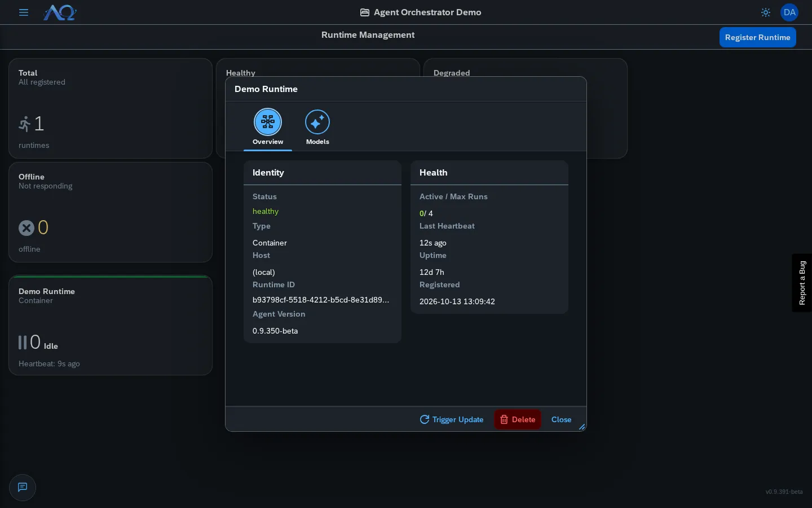Click the running figure icon in Total card
The height and width of the screenshot is (508, 812).
coord(25,124)
